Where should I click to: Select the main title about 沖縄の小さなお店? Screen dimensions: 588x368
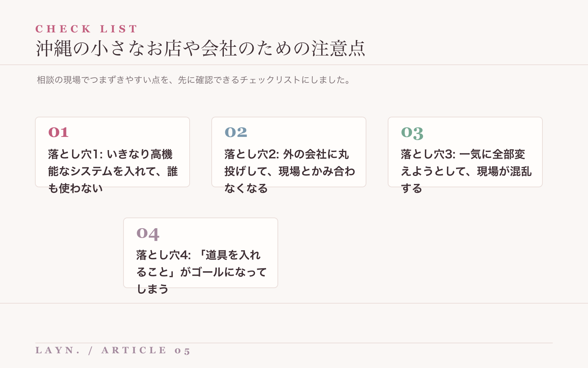[x=201, y=48]
